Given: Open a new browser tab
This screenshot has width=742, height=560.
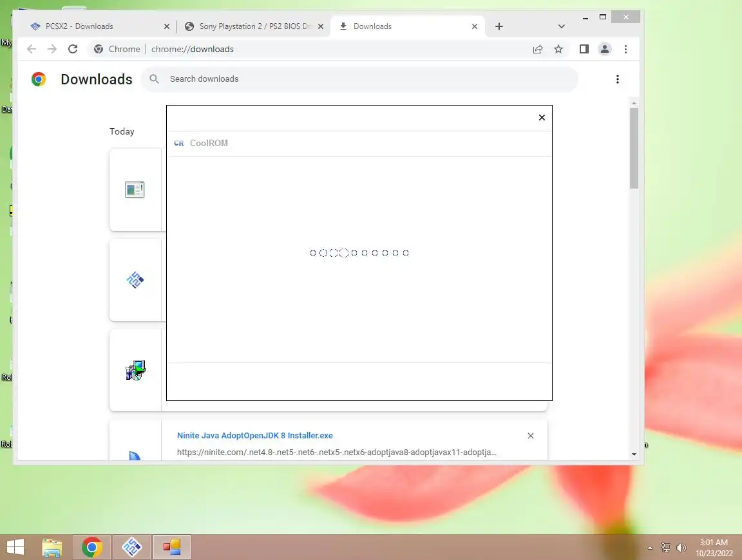Looking at the screenshot, I should 499,26.
